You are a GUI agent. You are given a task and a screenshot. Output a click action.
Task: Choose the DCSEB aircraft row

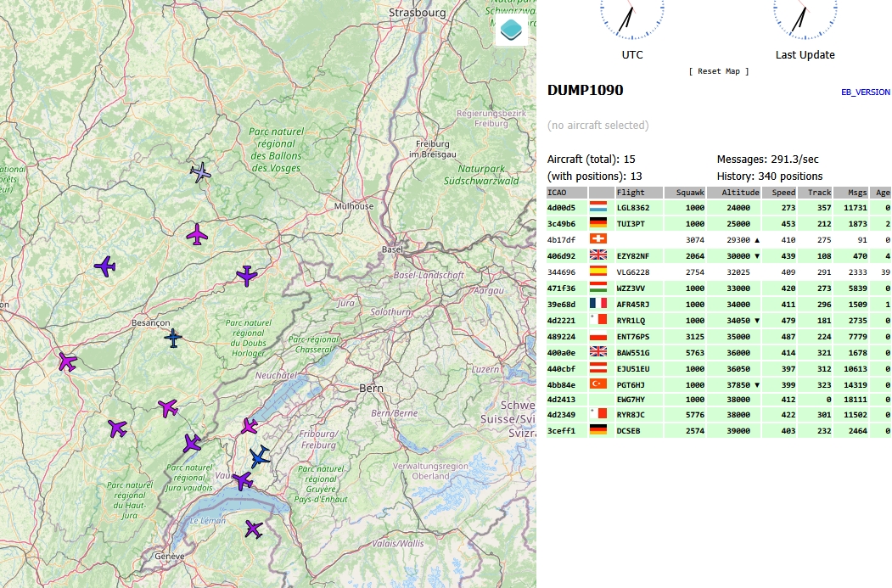[x=628, y=431]
